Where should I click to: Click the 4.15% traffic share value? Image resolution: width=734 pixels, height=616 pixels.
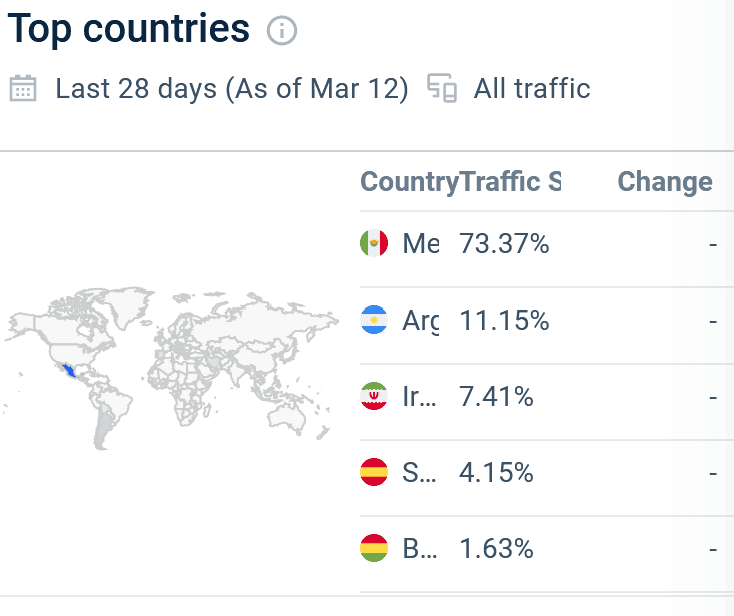click(x=496, y=473)
